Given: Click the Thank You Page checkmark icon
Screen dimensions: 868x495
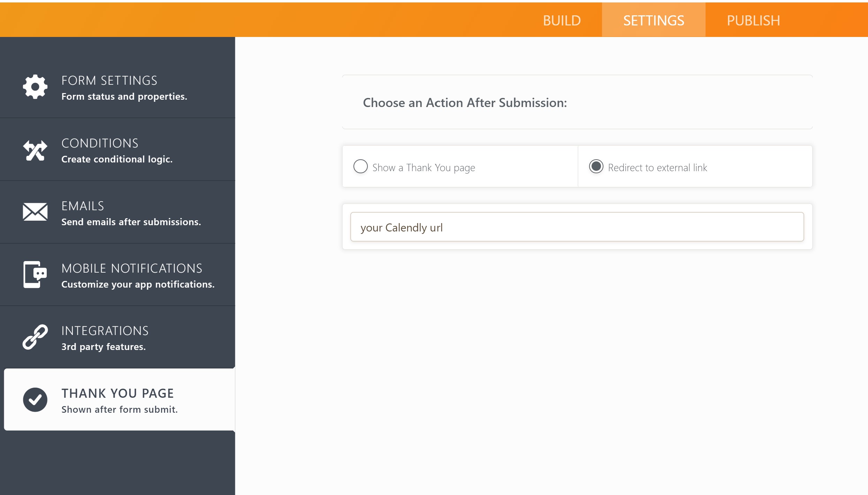Looking at the screenshot, I should click(x=35, y=399).
